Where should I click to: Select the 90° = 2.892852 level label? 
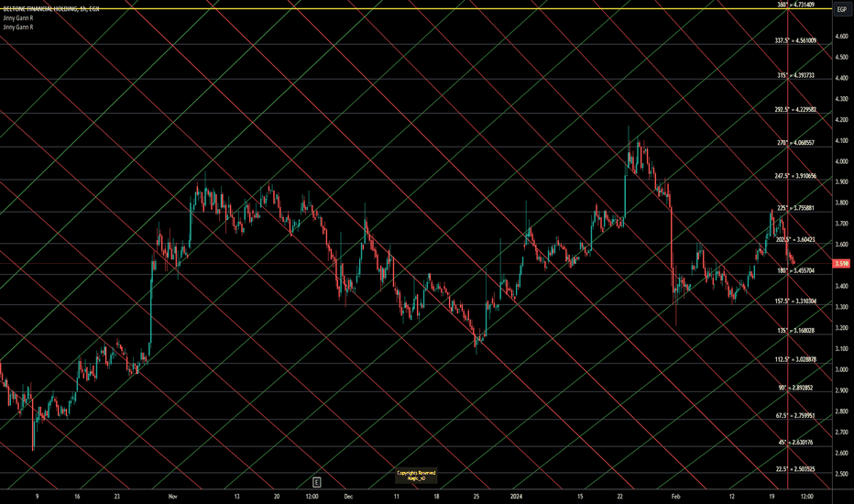(795, 388)
